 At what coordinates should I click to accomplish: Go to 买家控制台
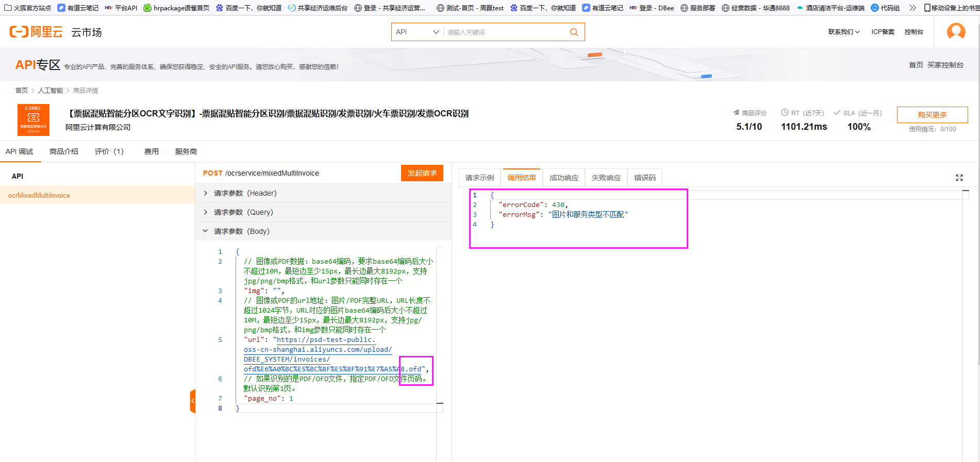point(945,65)
